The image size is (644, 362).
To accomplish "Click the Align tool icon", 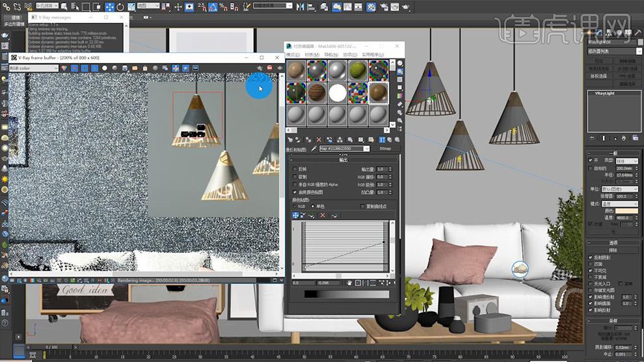I will (x=311, y=6).
